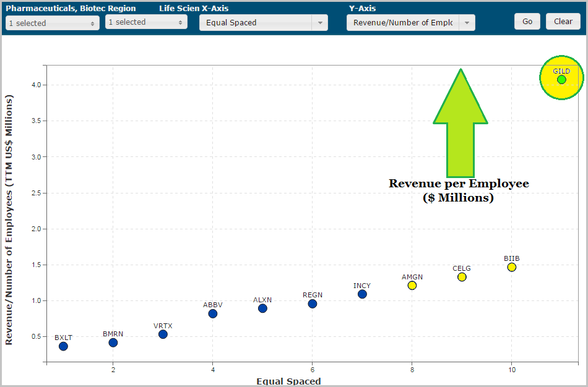
Task: Open the Pharmaceuticals, Biotec '1 selected' dropdown
Action: click(x=53, y=23)
